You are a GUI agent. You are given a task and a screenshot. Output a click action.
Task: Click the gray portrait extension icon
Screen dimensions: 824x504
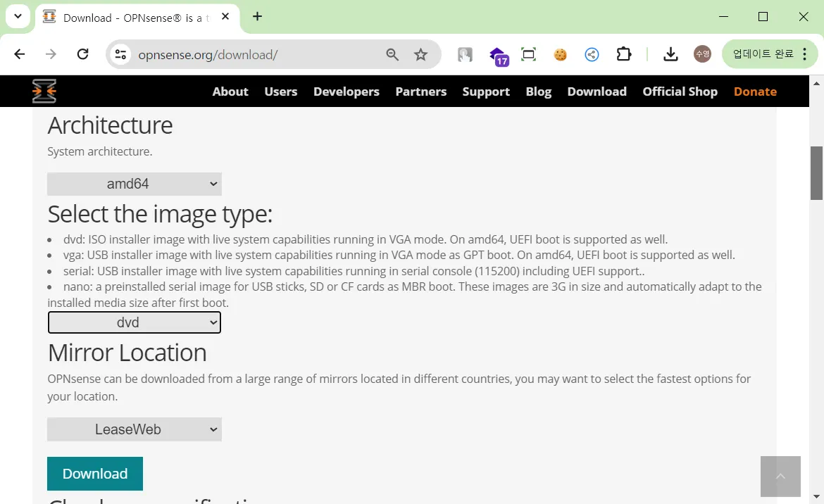(x=465, y=54)
